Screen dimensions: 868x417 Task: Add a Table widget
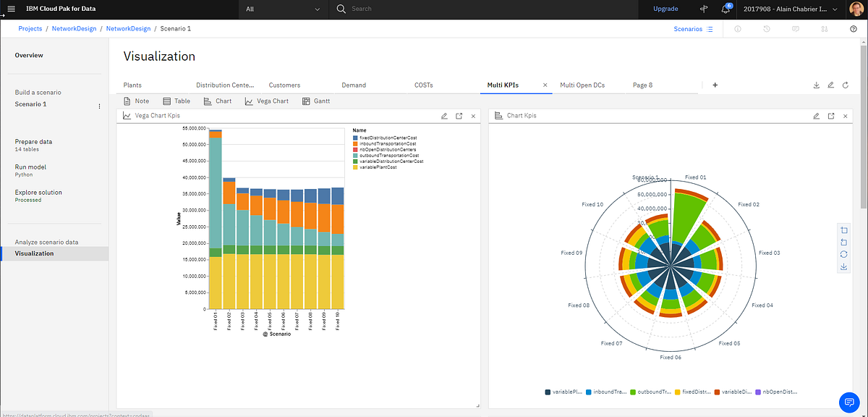pyautogui.click(x=176, y=101)
